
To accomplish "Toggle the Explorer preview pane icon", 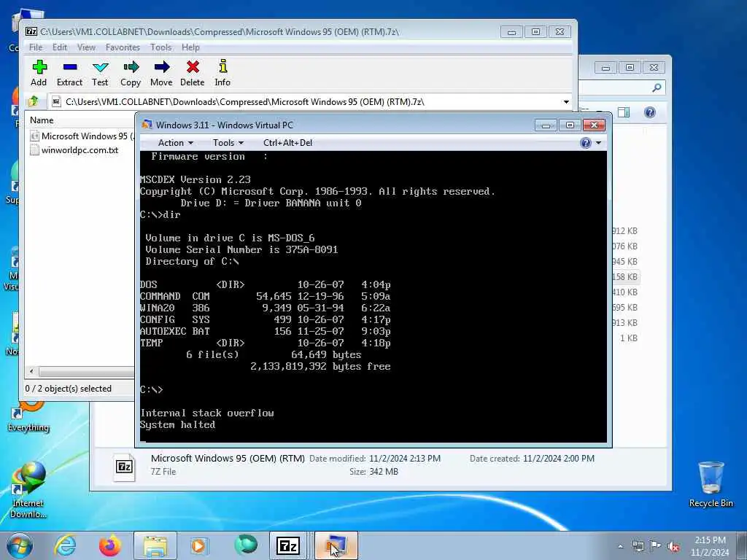I will click(x=624, y=112).
